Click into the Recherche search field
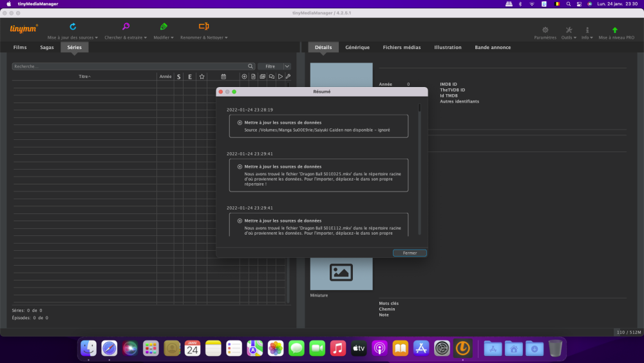The image size is (644, 363). click(129, 66)
